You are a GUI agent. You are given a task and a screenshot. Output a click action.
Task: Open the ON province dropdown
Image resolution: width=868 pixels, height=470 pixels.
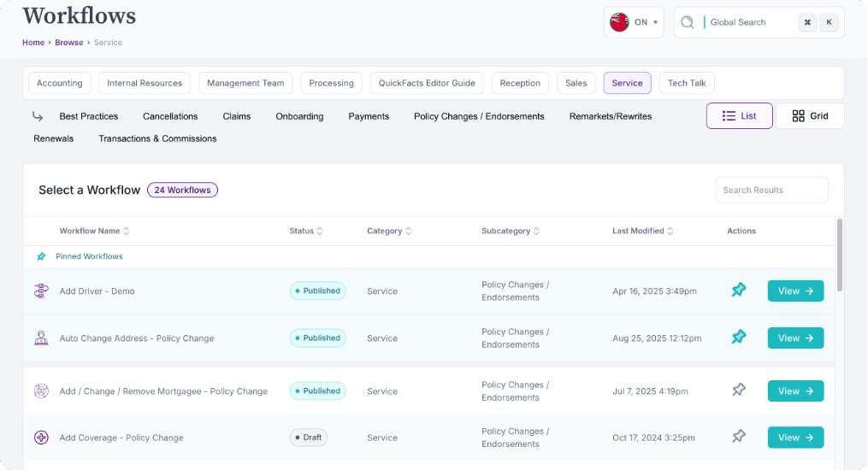pos(634,23)
